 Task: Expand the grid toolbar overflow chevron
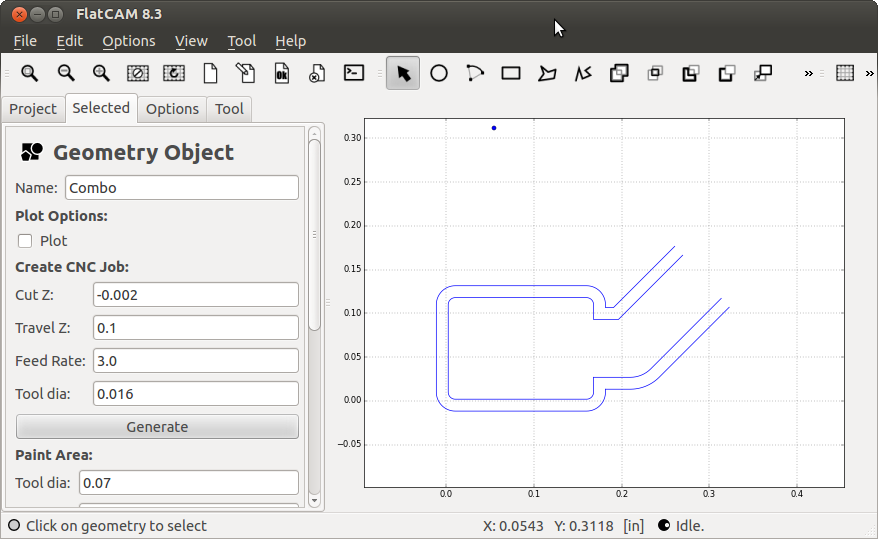click(869, 73)
